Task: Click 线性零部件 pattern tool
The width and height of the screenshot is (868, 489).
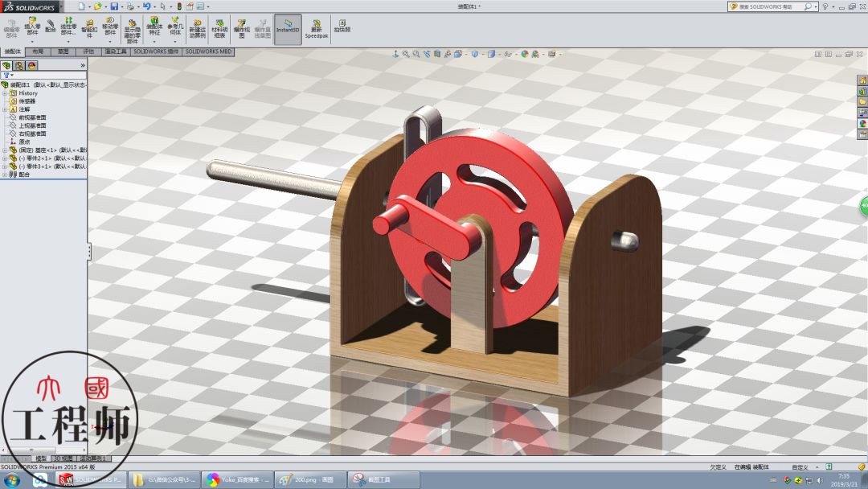Action: pyautogui.click(x=68, y=27)
